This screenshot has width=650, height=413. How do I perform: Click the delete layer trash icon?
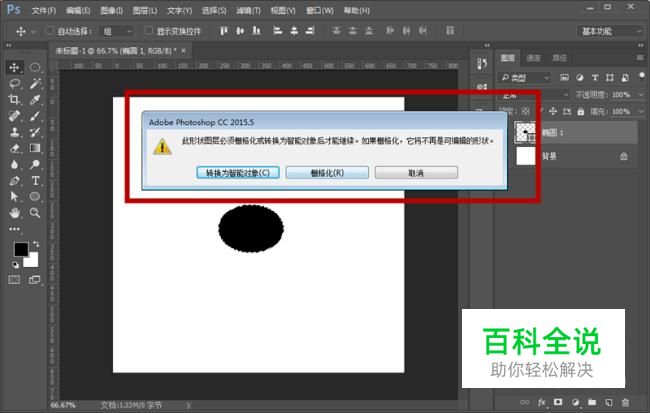pos(625,402)
